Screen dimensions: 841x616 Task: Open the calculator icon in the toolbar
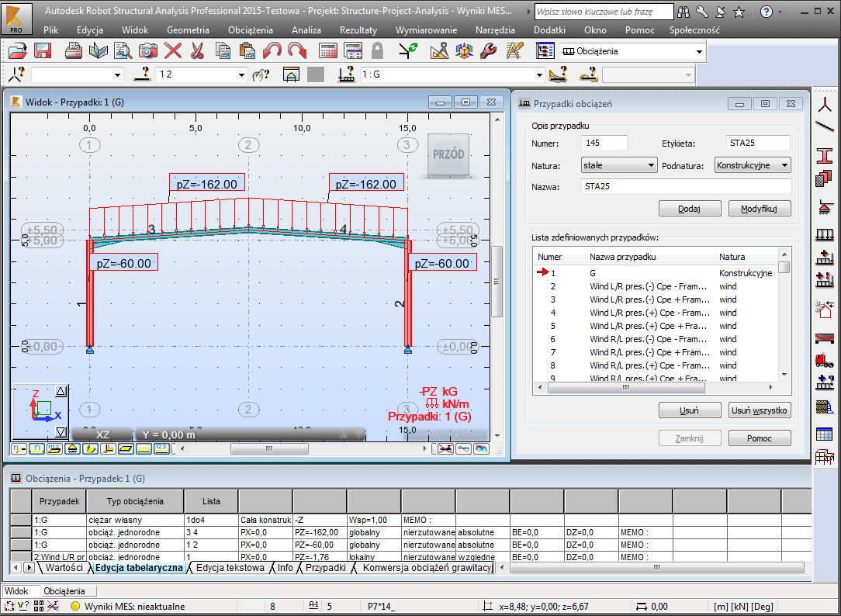[x=328, y=51]
